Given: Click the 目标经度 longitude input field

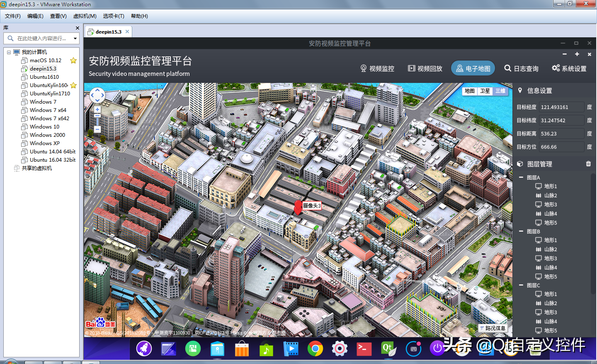Looking at the screenshot, I should 561,107.
